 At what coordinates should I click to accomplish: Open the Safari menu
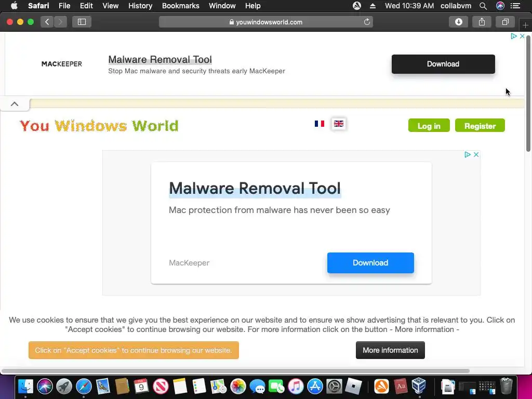(38, 6)
